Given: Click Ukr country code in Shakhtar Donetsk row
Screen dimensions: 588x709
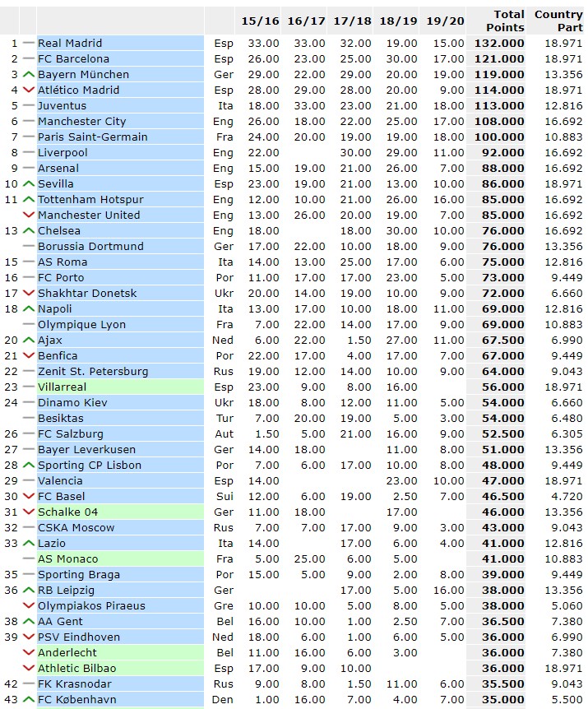Looking at the screenshot, I should (224, 294).
